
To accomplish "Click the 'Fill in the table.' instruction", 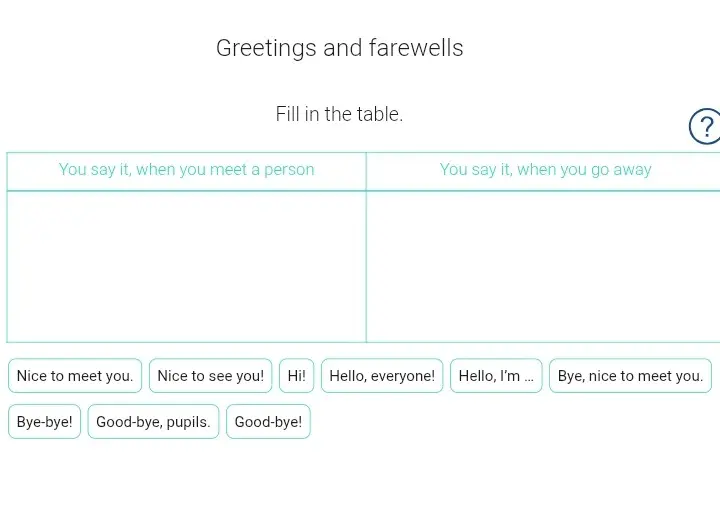I will click(339, 114).
